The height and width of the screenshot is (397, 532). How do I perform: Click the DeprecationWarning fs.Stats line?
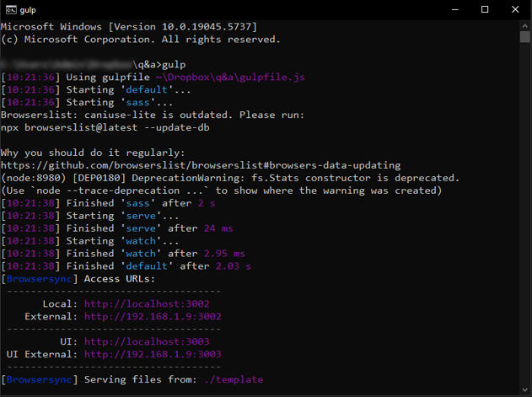pyautogui.click(x=230, y=178)
